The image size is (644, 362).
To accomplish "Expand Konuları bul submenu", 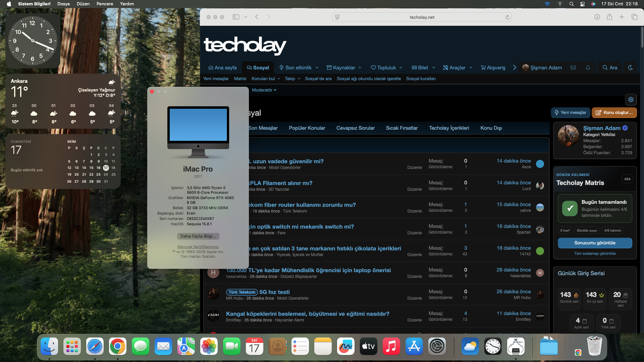I will pos(278,79).
